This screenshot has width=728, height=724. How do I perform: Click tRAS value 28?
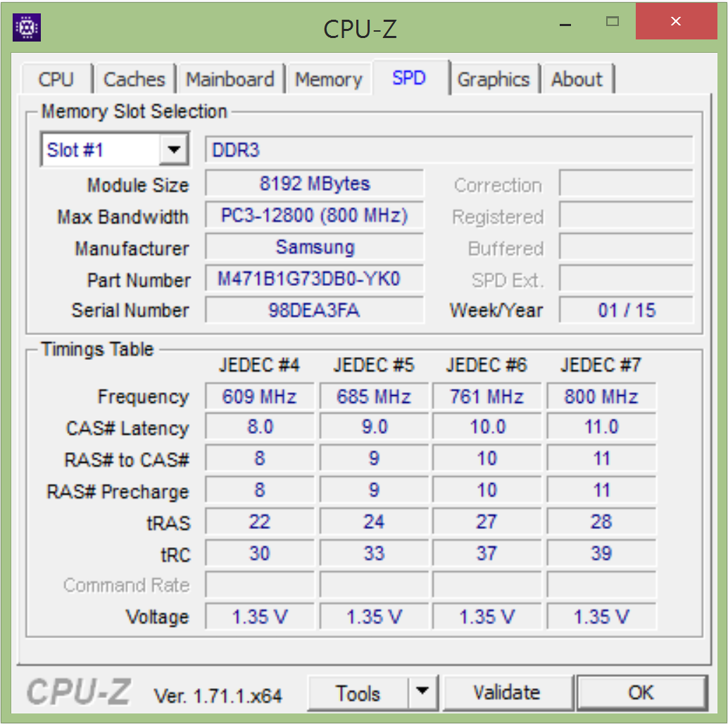click(x=601, y=522)
